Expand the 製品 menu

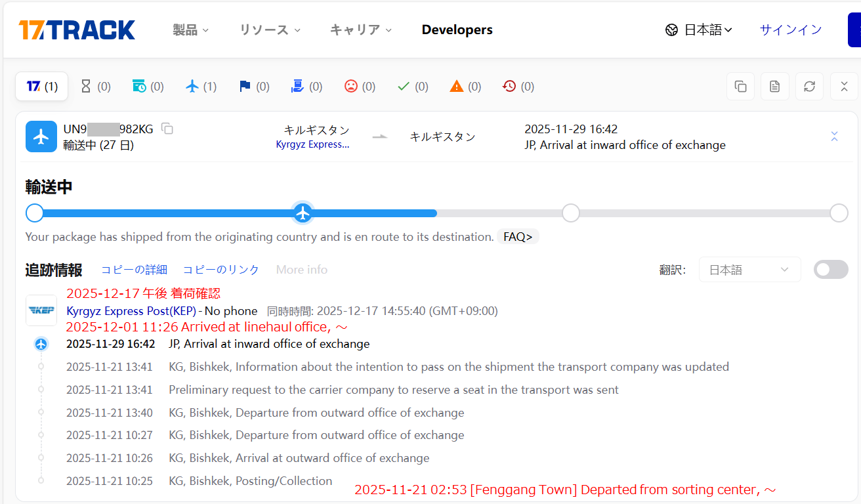(190, 30)
